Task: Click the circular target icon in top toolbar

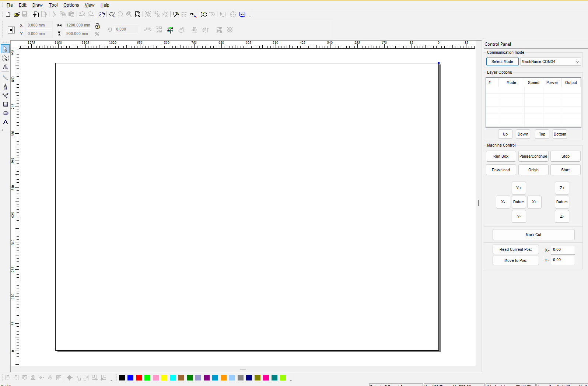Action: (x=233, y=14)
